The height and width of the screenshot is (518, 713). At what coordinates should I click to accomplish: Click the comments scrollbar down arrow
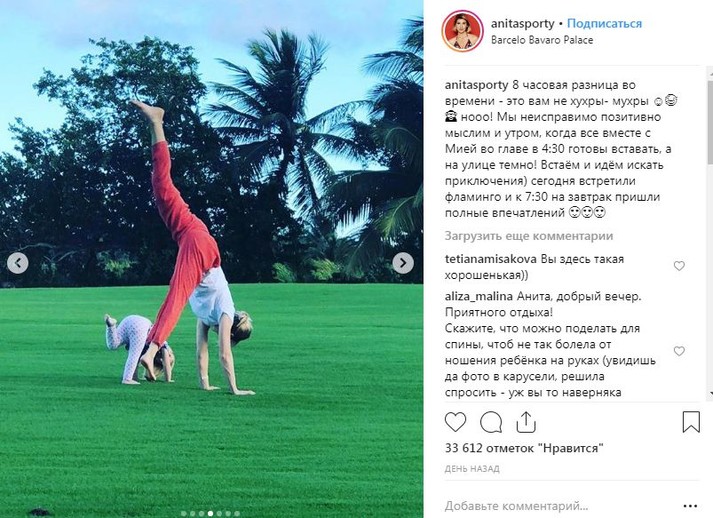[710, 394]
